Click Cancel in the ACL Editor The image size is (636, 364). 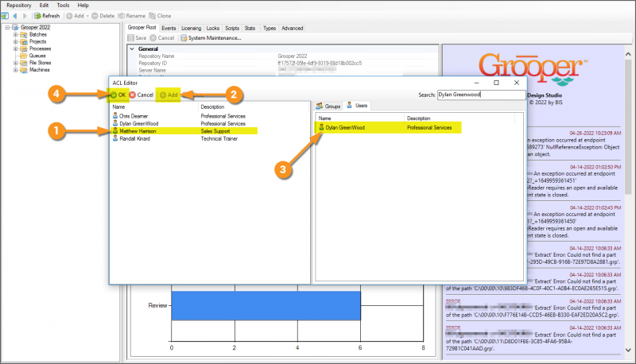[x=142, y=95]
